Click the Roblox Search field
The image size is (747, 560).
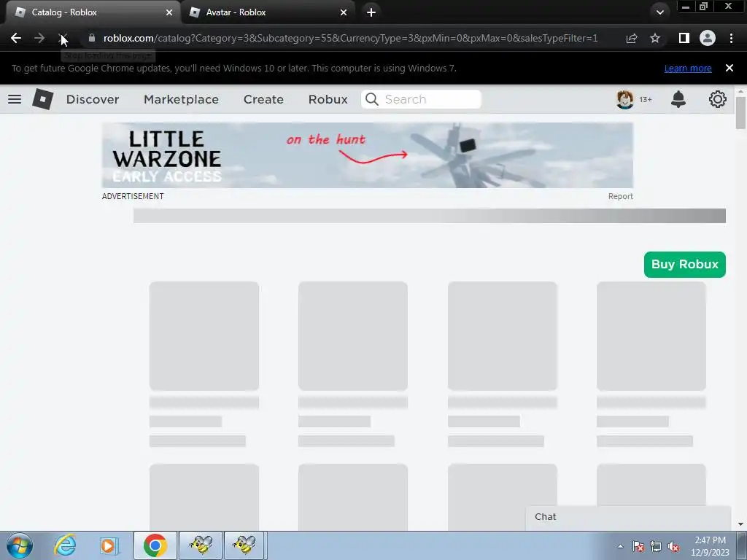coord(421,99)
